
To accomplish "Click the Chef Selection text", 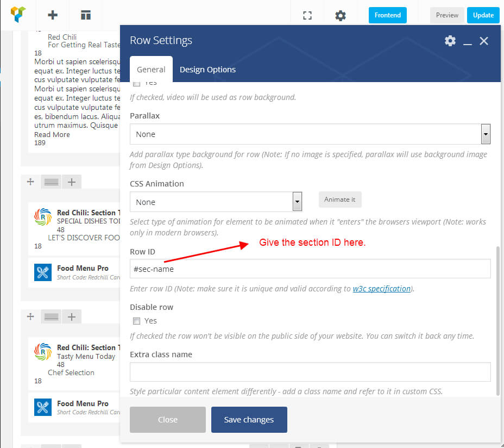I will [71, 372].
